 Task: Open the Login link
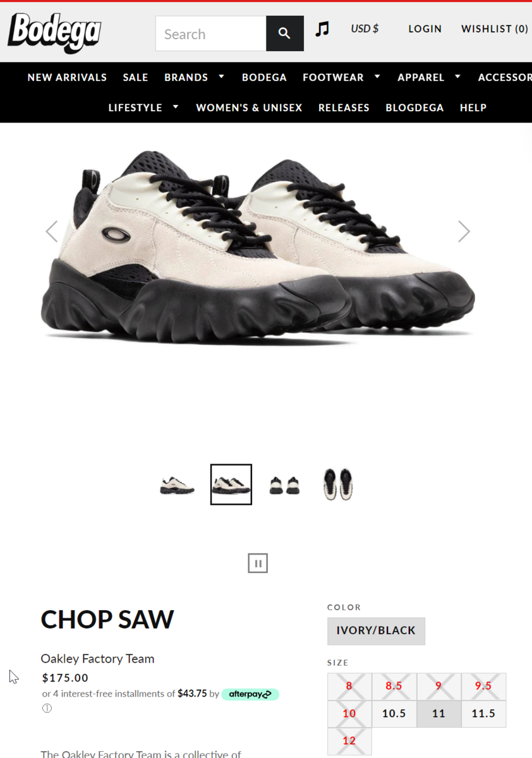point(425,29)
